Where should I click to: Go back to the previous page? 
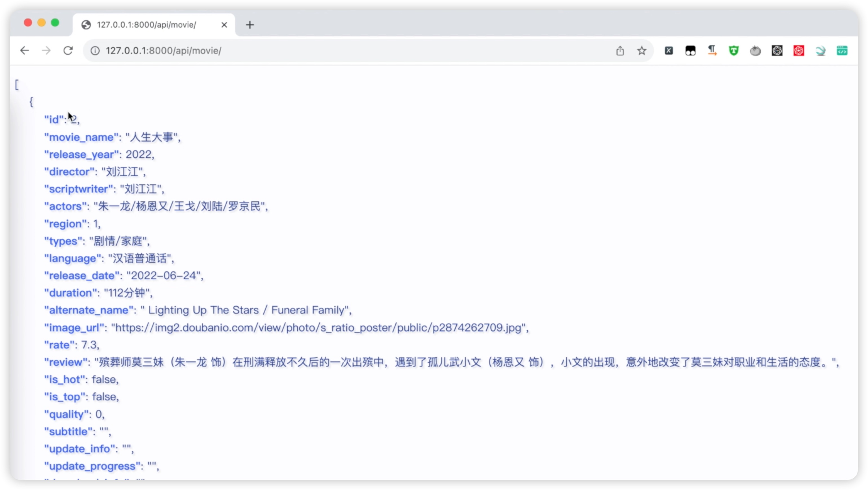[x=25, y=51]
